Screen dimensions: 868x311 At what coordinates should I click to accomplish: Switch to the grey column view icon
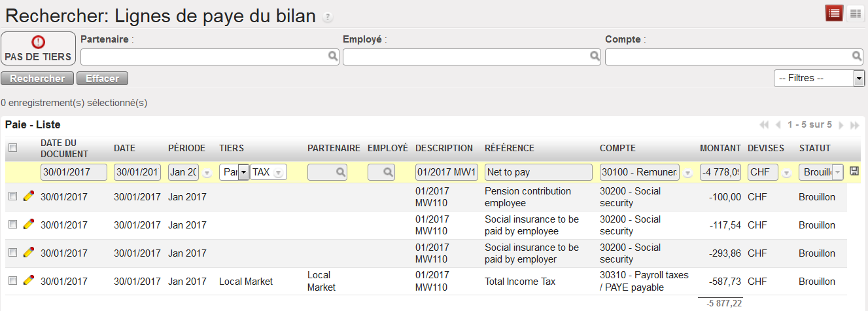[855, 13]
